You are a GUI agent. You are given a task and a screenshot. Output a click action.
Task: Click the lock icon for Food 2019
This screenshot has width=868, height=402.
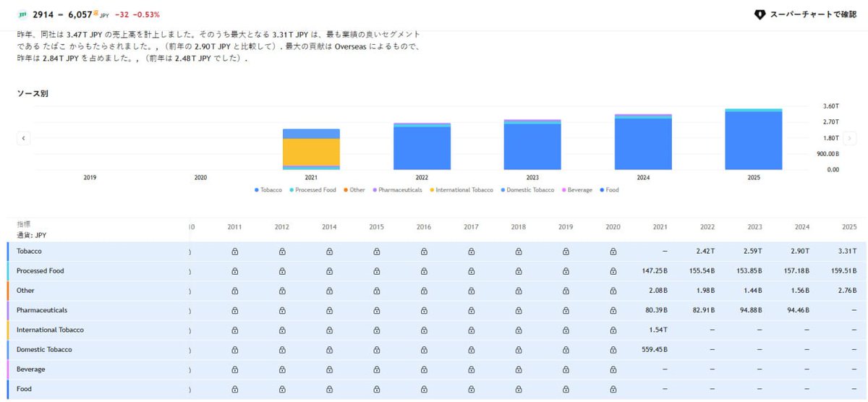pyautogui.click(x=566, y=389)
